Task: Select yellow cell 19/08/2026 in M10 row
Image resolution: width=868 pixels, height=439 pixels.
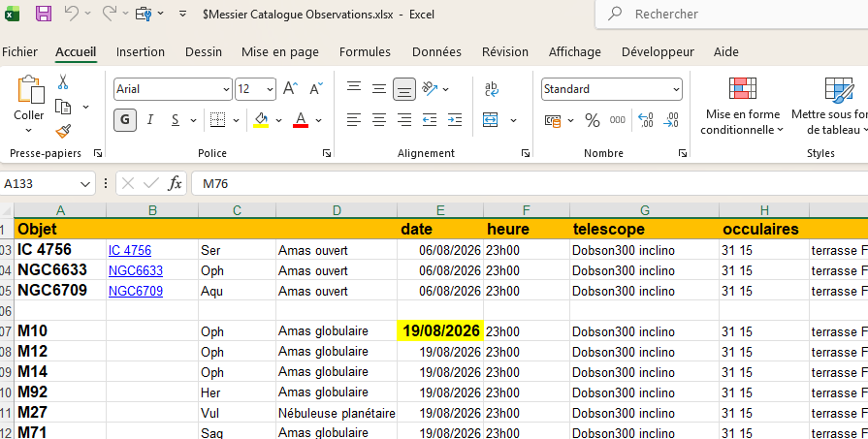Action: (x=440, y=331)
